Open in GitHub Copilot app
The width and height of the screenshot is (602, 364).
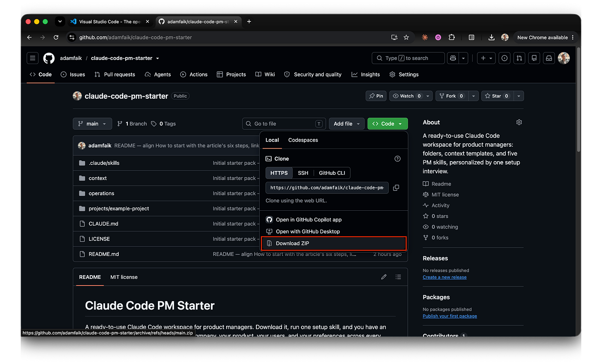[x=334, y=219]
